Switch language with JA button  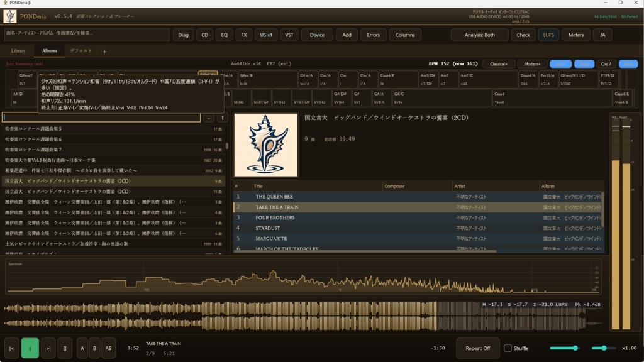click(x=602, y=35)
